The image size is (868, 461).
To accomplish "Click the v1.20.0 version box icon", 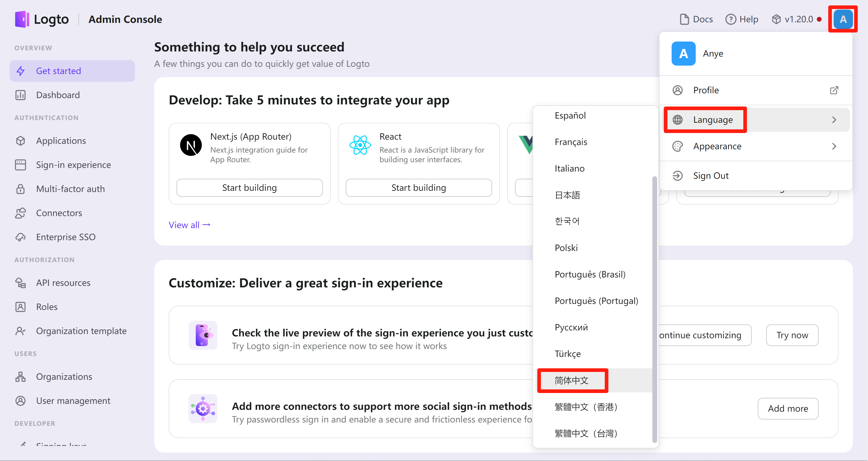I will (x=776, y=19).
